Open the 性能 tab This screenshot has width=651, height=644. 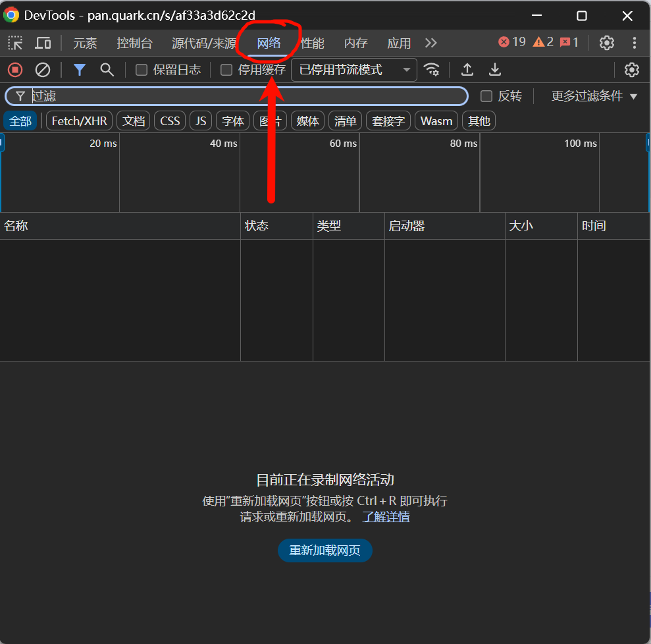(312, 43)
